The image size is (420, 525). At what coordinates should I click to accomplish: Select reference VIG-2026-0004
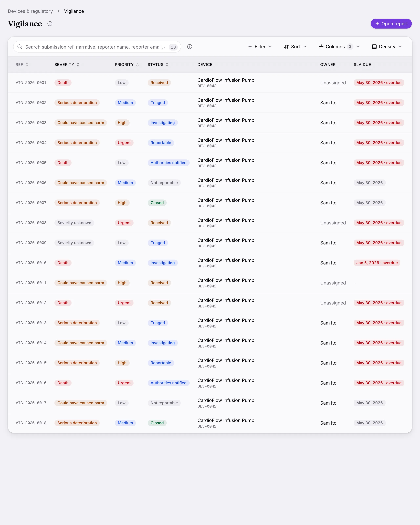click(x=31, y=143)
